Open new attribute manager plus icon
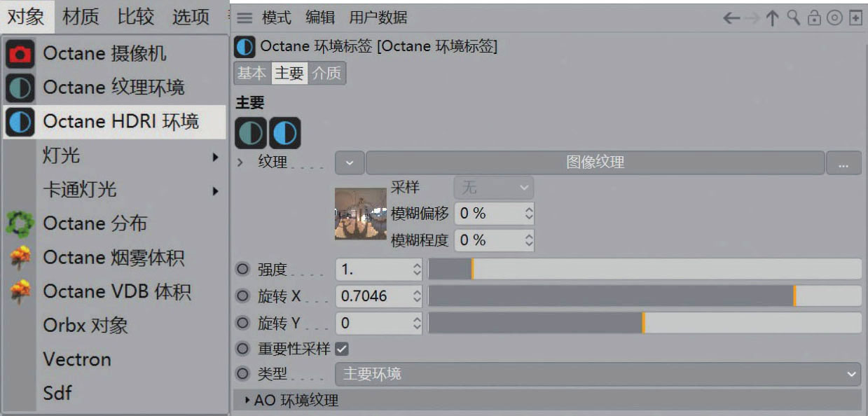Viewport: 868px width, 416px height. [855, 18]
